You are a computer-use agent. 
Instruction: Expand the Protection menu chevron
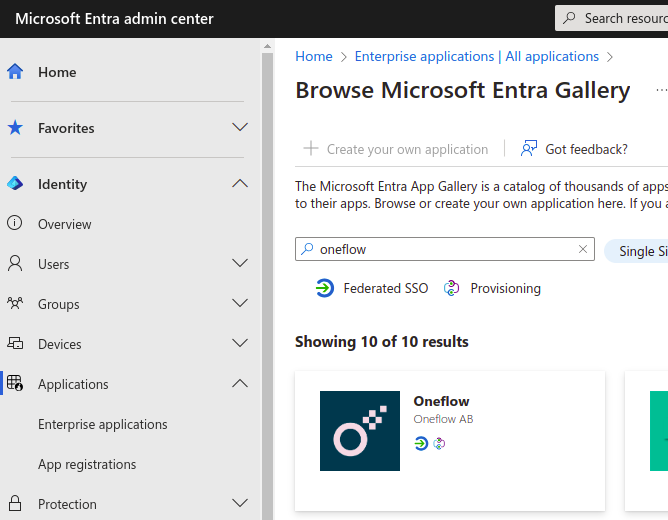pos(240,503)
